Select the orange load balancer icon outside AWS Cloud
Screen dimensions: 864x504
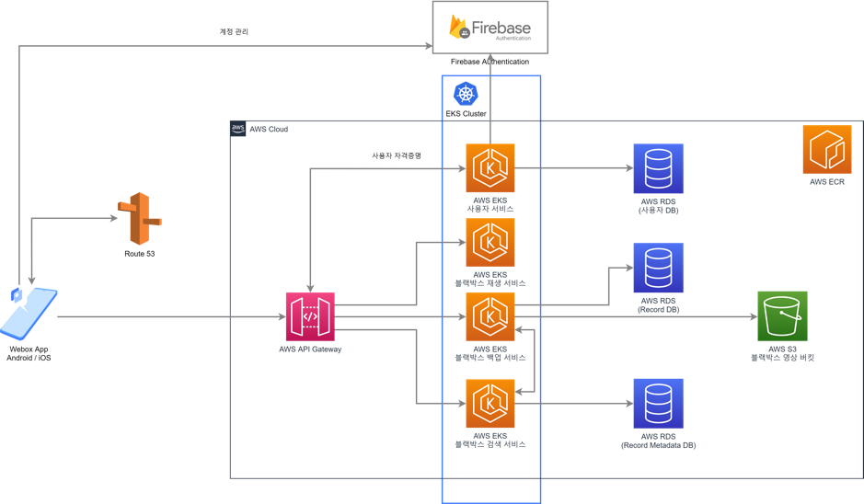pos(139,219)
